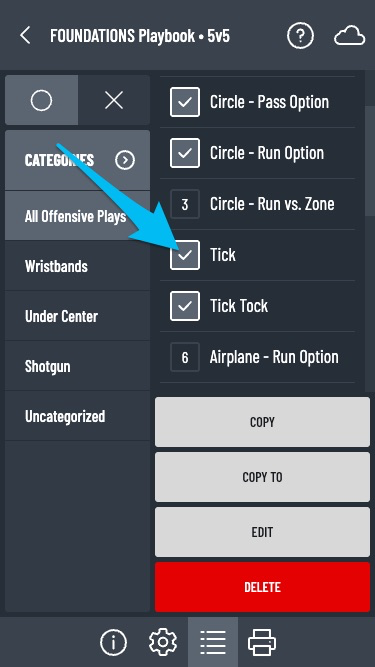Select the play list view icon
Image resolution: width=375 pixels, height=667 pixels.
pos(213,642)
